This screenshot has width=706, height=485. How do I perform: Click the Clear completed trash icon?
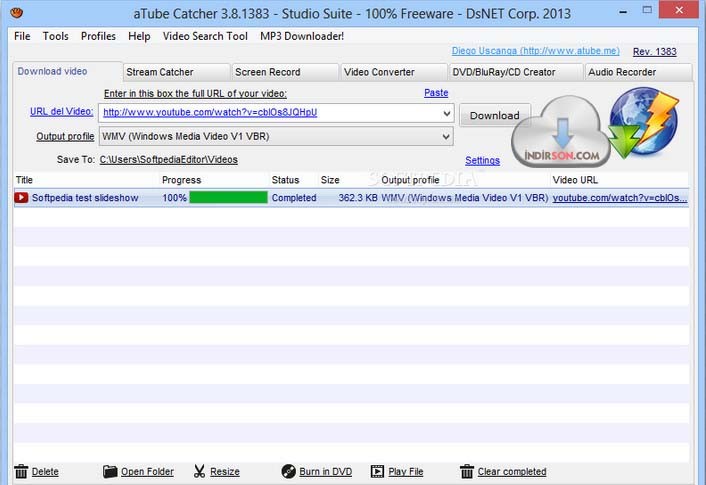(x=467, y=471)
